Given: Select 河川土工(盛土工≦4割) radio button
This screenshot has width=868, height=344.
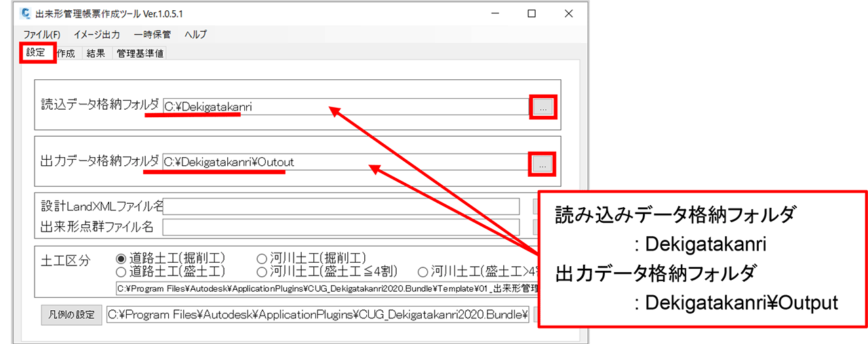Looking at the screenshot, I should pyautogui.click(x=262, y=272).
